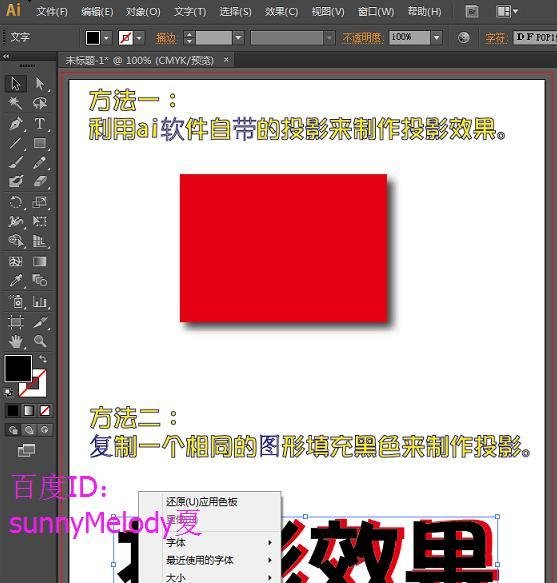557x583 pixels.
Task: Select the Line Segment tool
Action: click(x=16, y=143)
